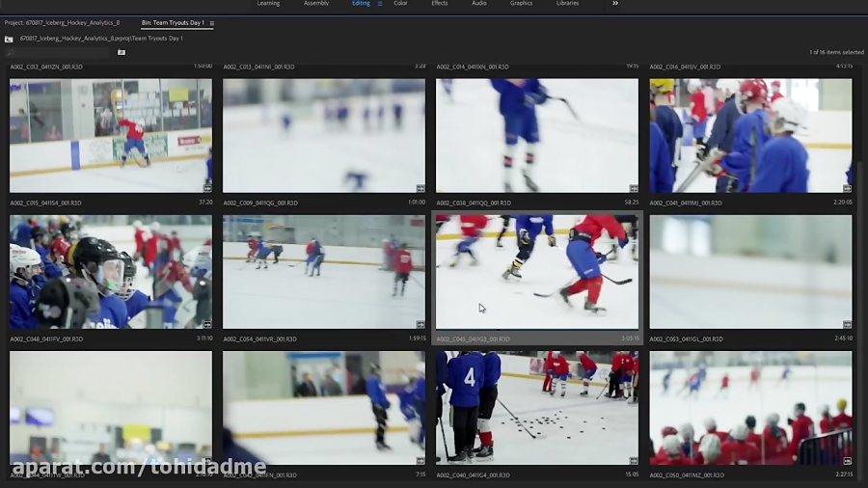Click file name A002_C013_0411NI_001.R3D

[259, 67]
